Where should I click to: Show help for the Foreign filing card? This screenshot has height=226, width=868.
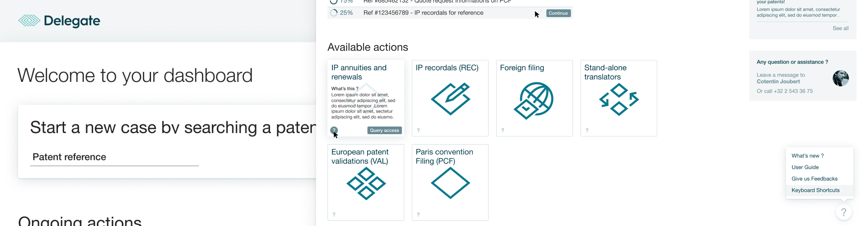point(503,130)
